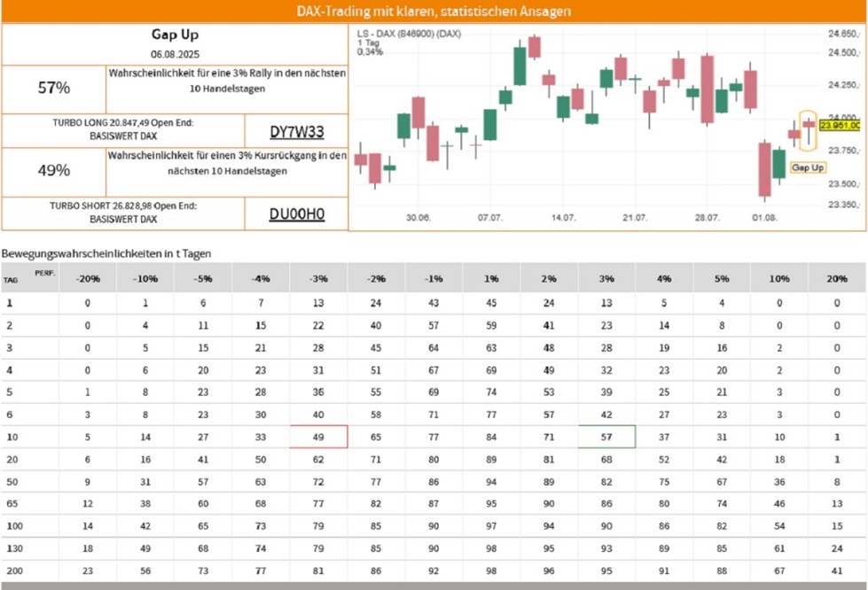This screenshot has height=590, width=868.
Task: Click value 45 in day 3, -2% column
Action: (376, 348)
